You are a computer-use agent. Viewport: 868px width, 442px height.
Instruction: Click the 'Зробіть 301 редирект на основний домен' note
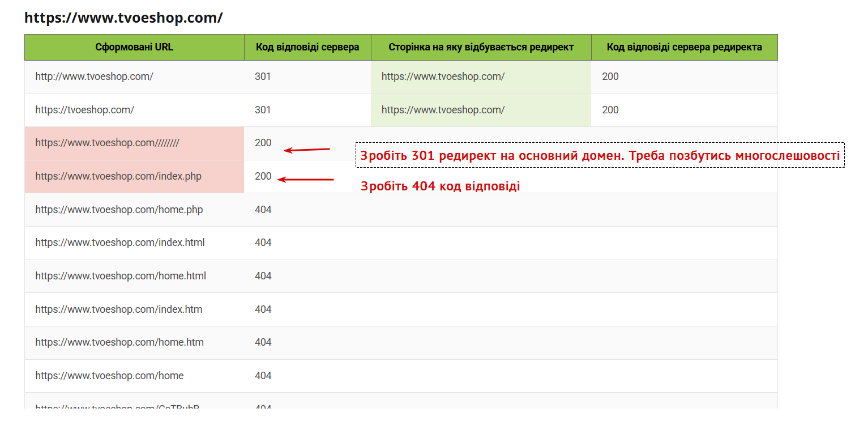pyautogui.click(x=600, y=155)
